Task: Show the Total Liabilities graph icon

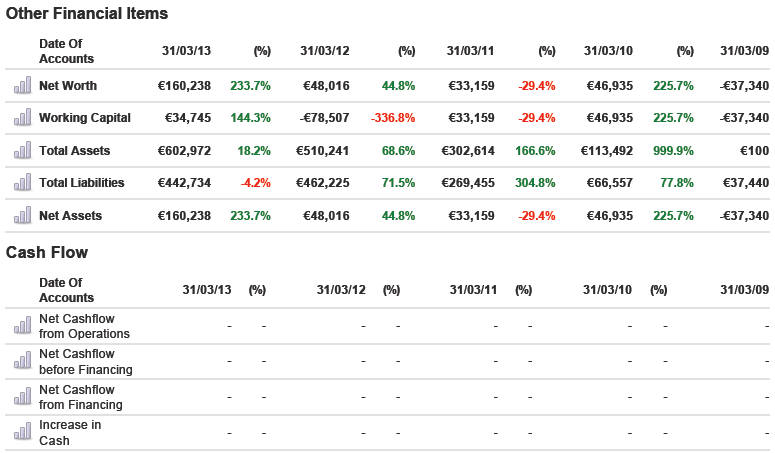Action: point(21,183)
